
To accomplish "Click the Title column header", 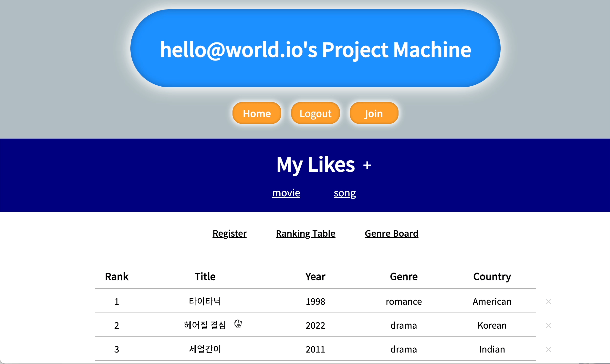I will [x=205, y=277].
